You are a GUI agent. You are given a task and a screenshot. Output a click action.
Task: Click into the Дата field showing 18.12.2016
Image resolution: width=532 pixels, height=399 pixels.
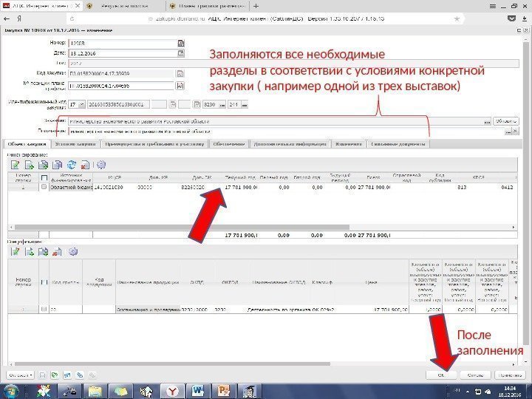(x=123, y=53)
